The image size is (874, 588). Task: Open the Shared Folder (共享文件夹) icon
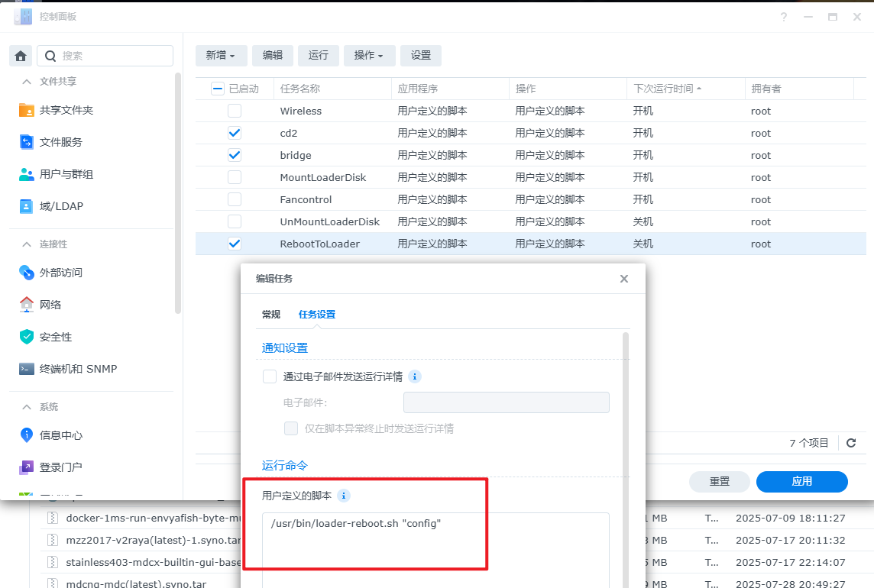coord(27,110)
